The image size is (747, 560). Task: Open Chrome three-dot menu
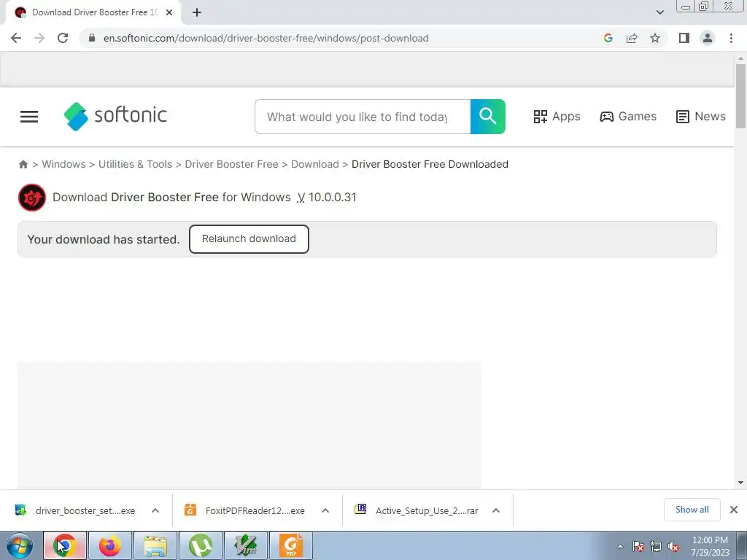[731, 38]
